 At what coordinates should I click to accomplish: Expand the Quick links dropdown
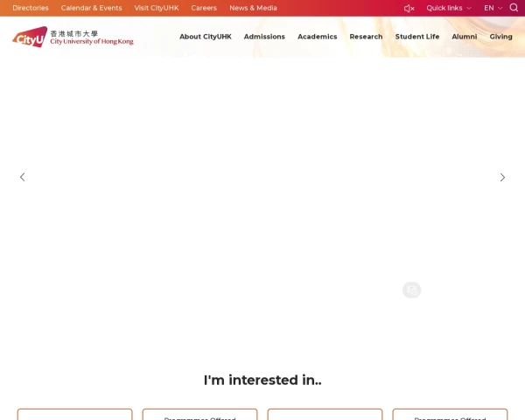tap(449, 8)
